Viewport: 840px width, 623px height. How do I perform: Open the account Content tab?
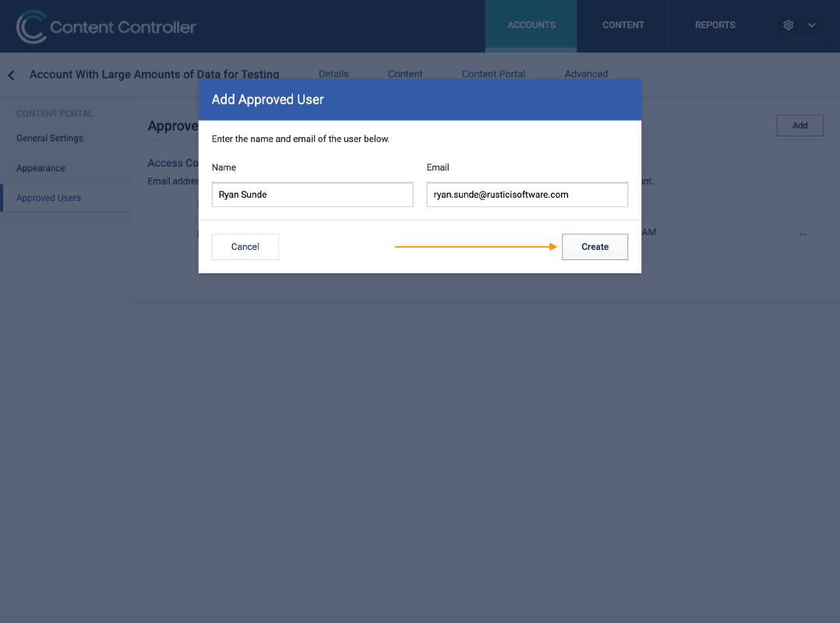tap(405, 74)
